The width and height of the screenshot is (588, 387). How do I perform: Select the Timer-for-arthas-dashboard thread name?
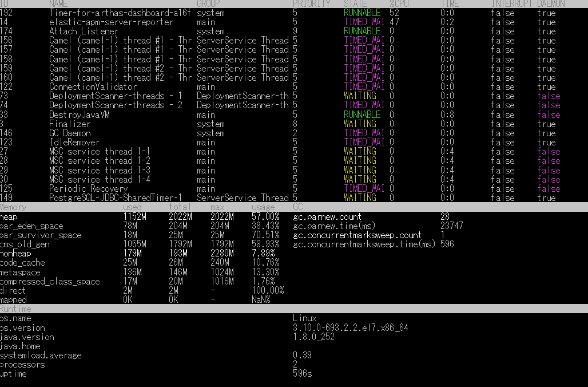(x=120, y=13)
